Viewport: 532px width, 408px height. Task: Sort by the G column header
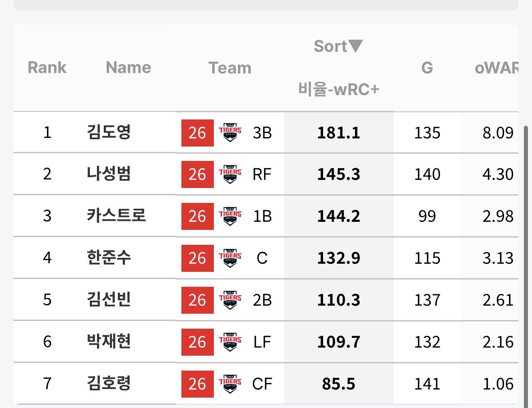427,68
